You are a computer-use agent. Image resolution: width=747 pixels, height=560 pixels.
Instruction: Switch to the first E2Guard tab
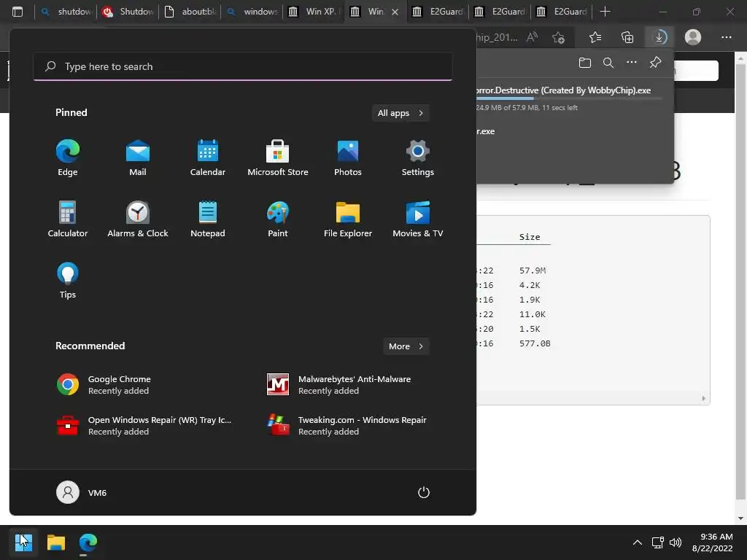438,12
